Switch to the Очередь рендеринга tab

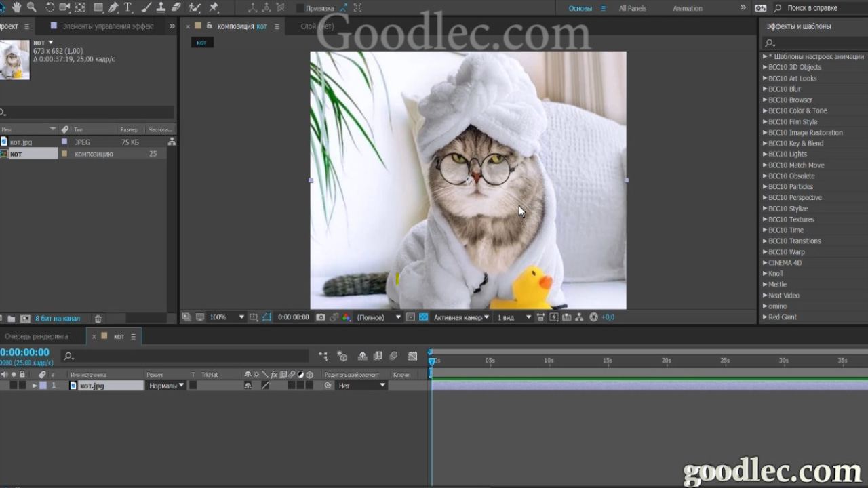coord(37,336)
